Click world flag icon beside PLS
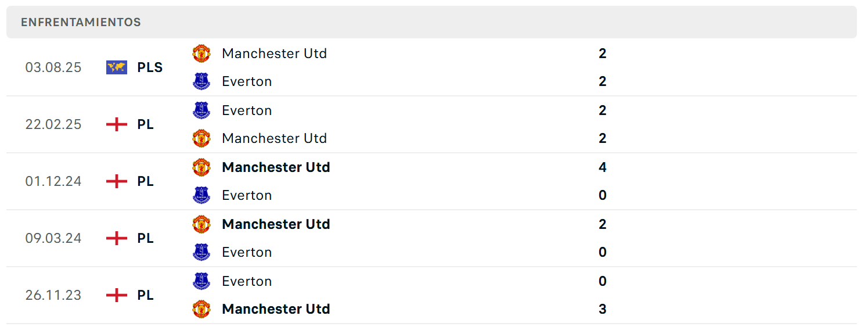Viewport: 868px width, 330px height. (117, 67)
